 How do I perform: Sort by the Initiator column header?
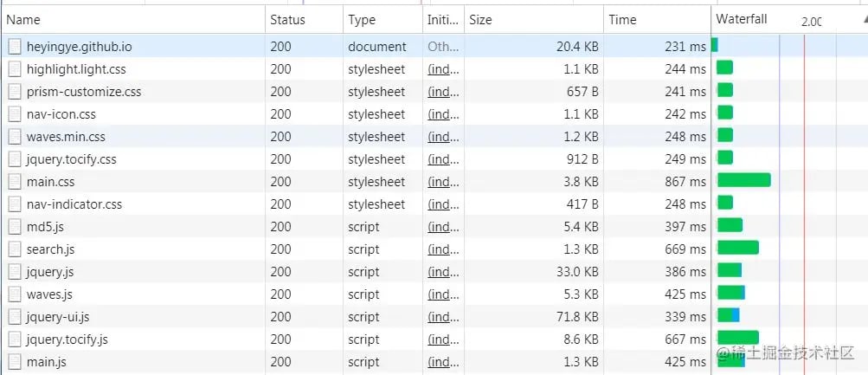[443, 20]
